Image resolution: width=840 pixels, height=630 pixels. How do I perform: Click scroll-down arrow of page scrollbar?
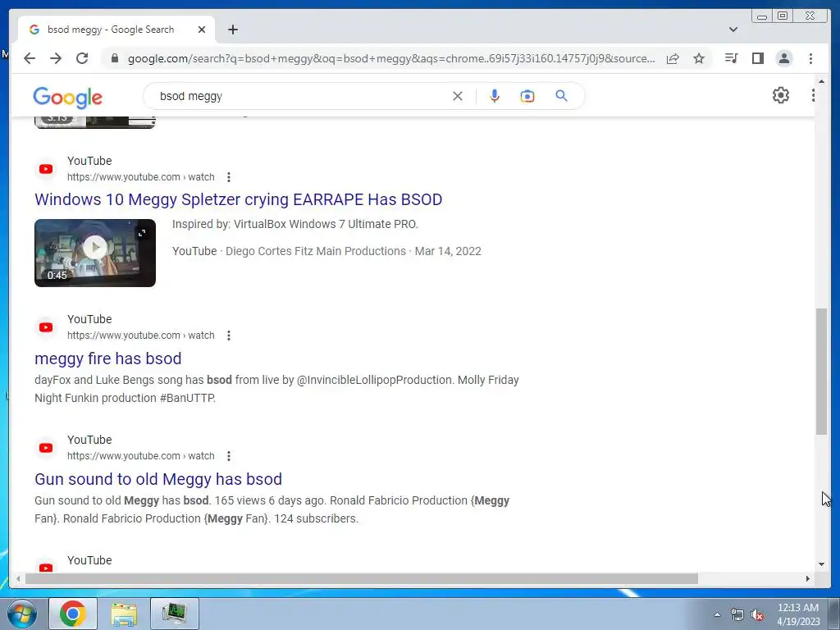point(821,564)
